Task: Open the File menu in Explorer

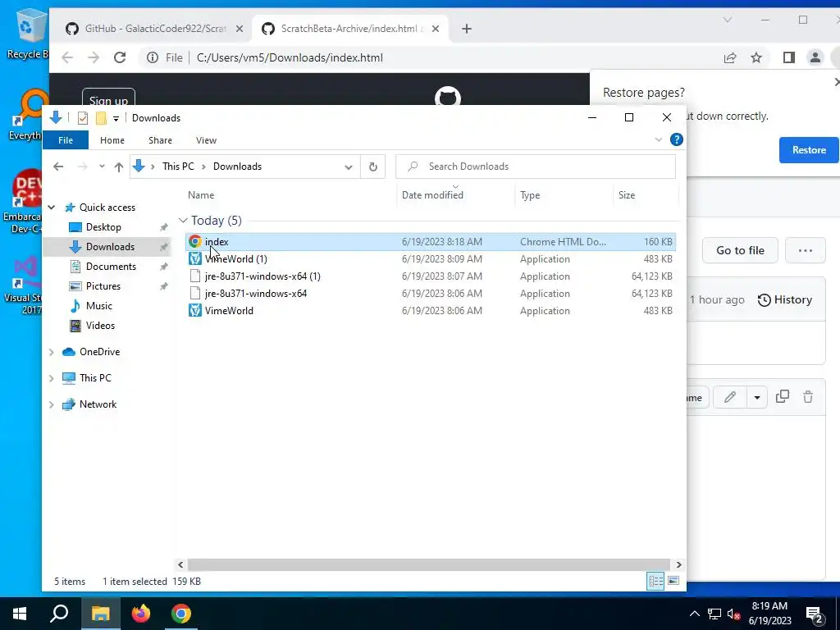Action: [66, 140]
